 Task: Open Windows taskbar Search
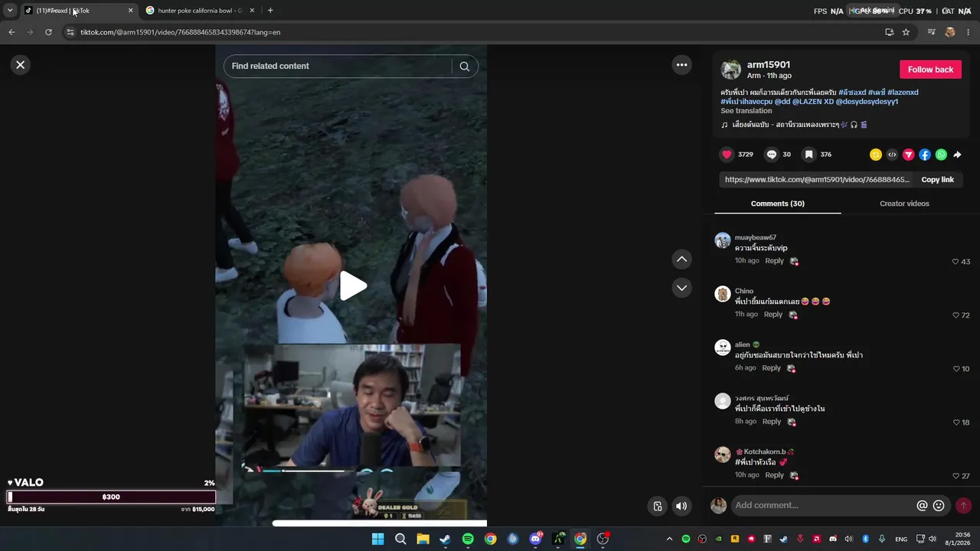pyautogui.click(x=400, y=539)
